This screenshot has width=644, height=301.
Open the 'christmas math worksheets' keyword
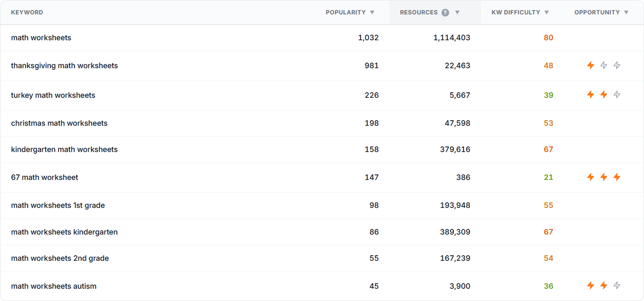point(59,123)
